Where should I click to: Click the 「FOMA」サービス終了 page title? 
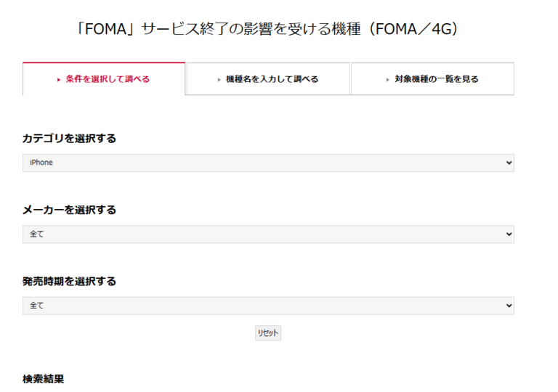point(268,30)
